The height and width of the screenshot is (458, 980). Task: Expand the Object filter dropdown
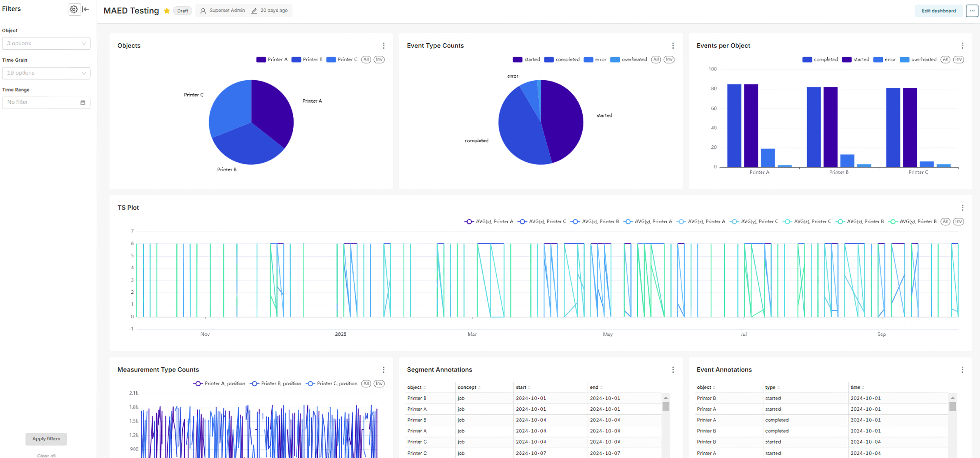46,43
